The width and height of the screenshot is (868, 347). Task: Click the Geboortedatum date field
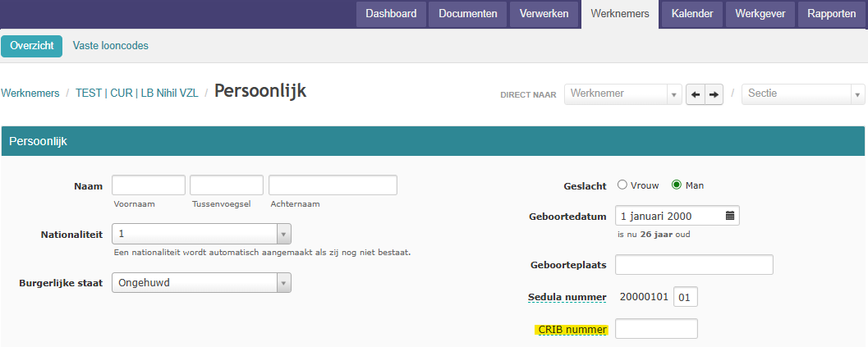(677, 216)
